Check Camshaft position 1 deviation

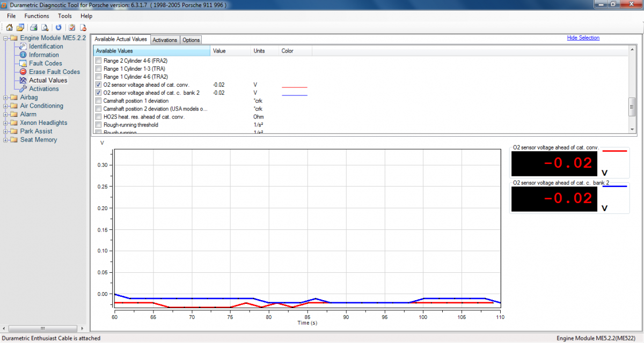click(98, 101)
